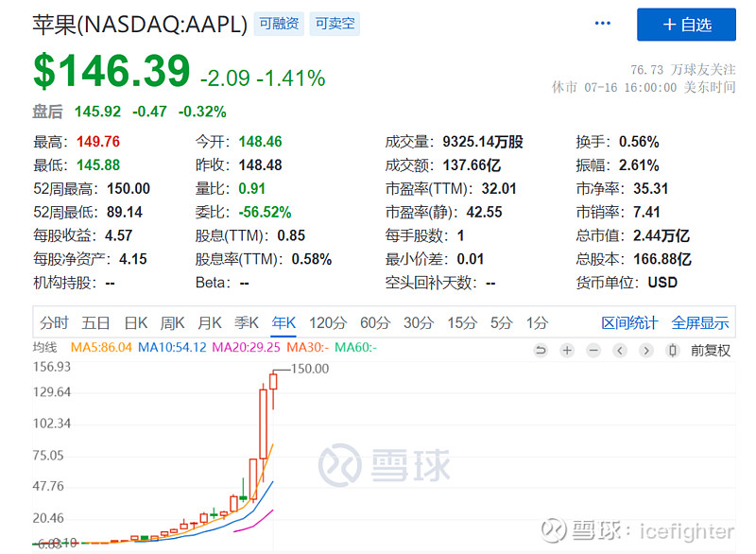Click the 可融资 tag
Viewport: 756px width, 554px height.
pos(279,24)
